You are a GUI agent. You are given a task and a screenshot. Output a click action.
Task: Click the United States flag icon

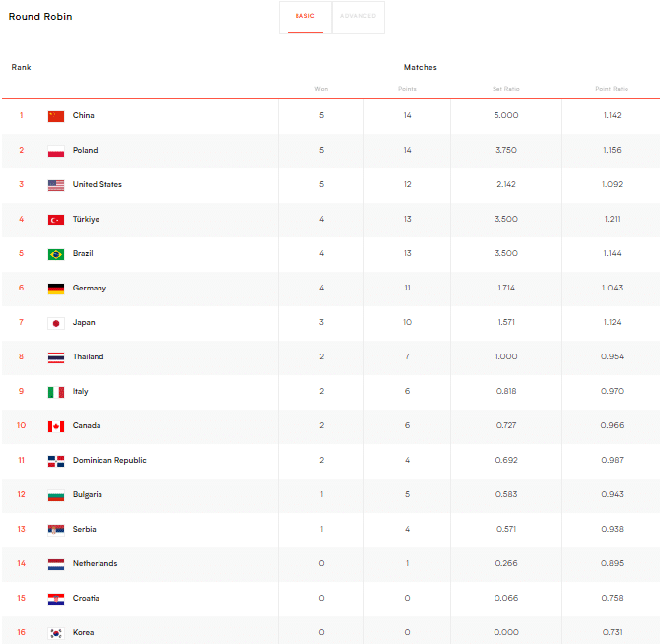(x=56, y=185)
